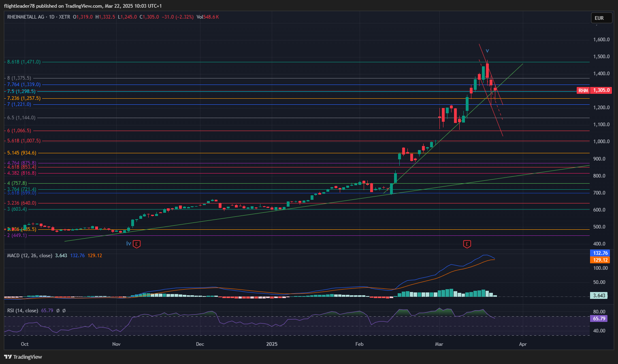Viewport: 618px width, 364px height.
Task: Click the TradingView logo
Action: pyautogui.click(x=23, y=357)
